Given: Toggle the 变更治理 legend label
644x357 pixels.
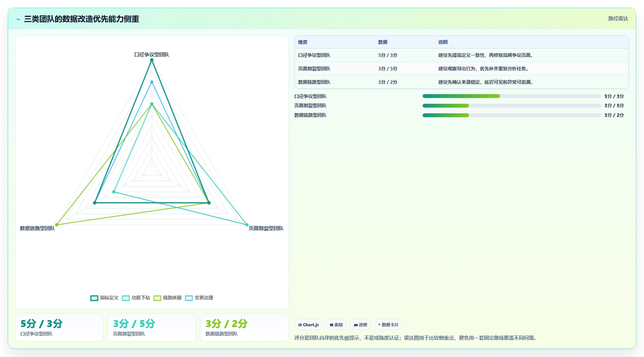Looking at the screenshot, I should [204, 298].
